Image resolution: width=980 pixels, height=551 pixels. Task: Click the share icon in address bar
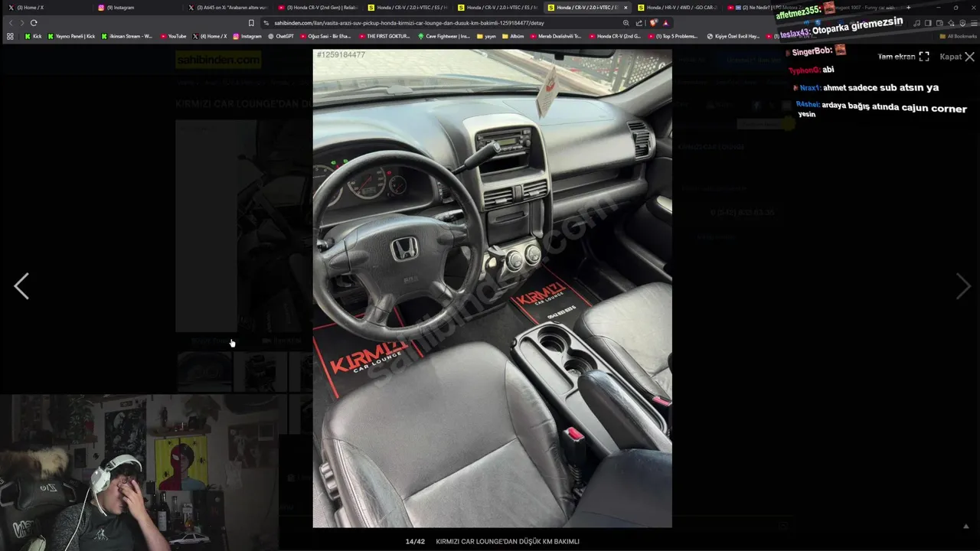pos(639,23)
